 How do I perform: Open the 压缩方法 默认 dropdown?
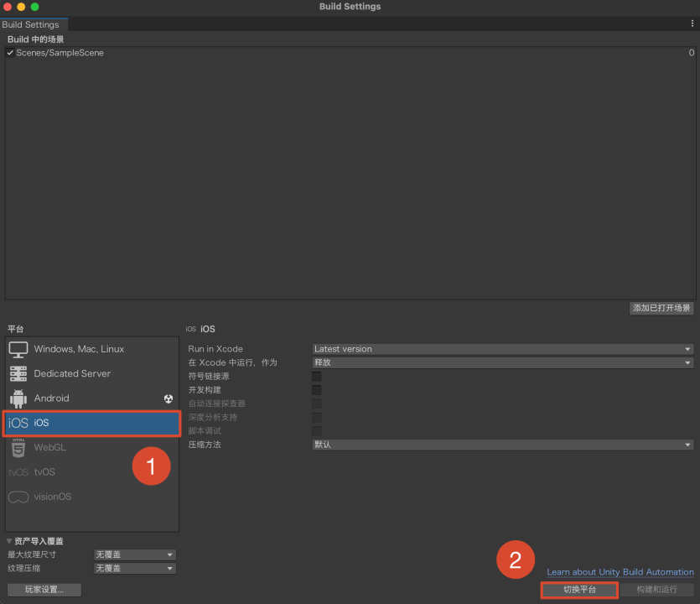(x=503, y=445)
